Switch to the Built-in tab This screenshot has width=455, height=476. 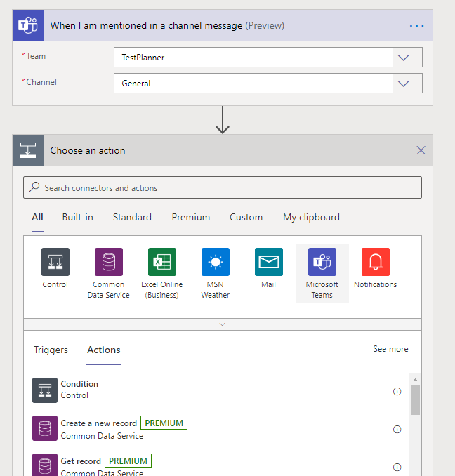click(x=78, y=218)
